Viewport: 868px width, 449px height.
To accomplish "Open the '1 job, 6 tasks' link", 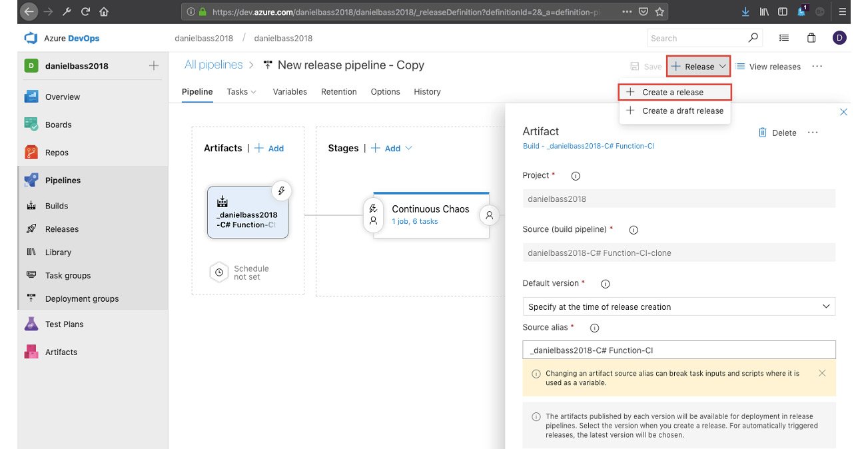I will [x=415, y=221].
